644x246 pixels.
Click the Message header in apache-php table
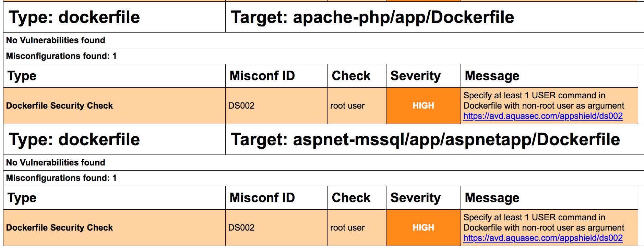492,76
